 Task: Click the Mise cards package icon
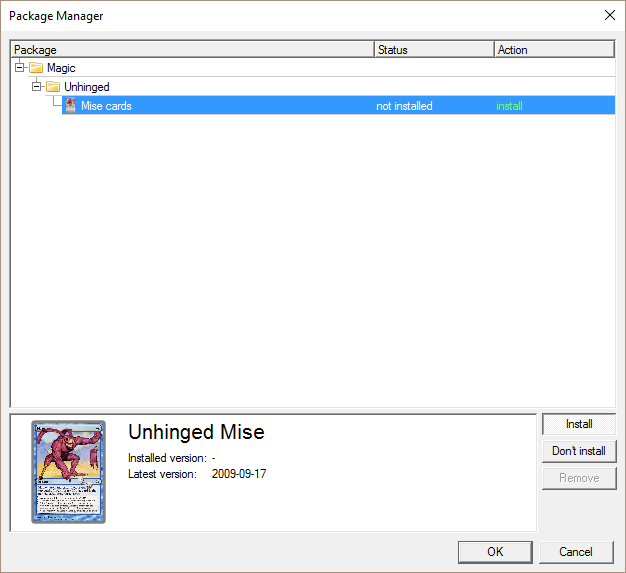click(71, 105)
